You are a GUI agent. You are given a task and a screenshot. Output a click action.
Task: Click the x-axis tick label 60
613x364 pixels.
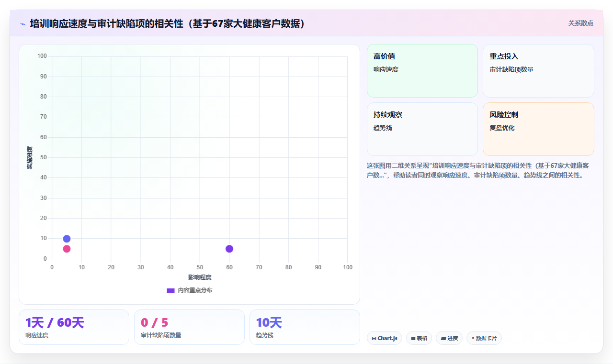point(229,267)
